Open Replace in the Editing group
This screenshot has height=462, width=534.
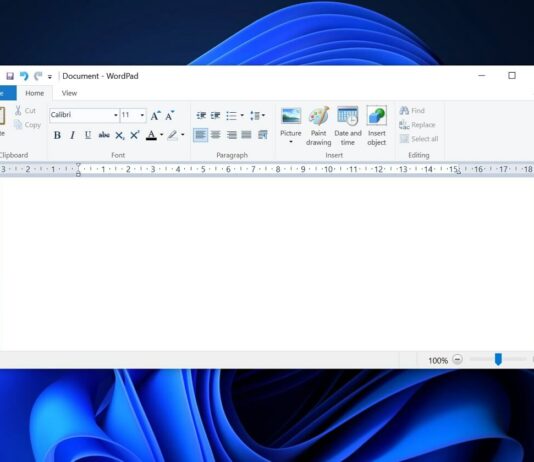(418, 125)
